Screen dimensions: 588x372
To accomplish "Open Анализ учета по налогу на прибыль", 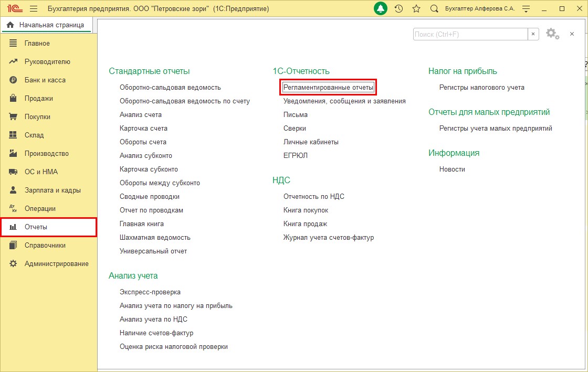I will coord(176,306).
